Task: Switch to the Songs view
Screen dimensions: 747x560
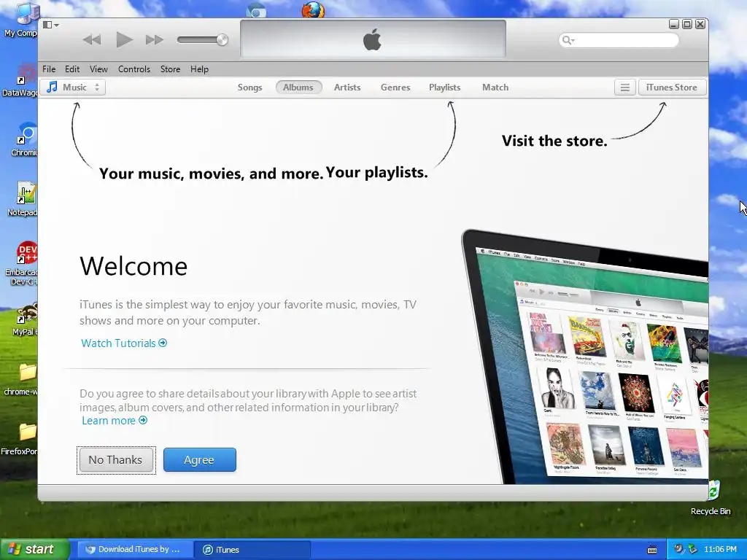Action: click(249, 87)
